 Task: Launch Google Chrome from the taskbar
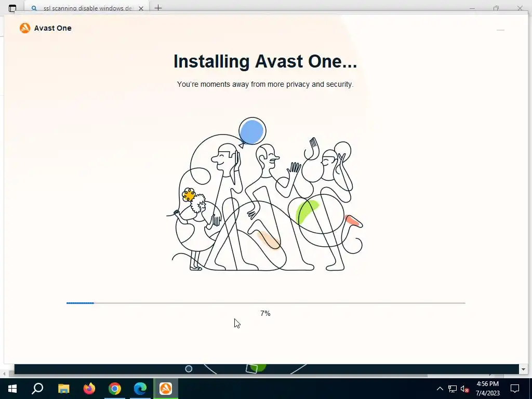[115, 389]
